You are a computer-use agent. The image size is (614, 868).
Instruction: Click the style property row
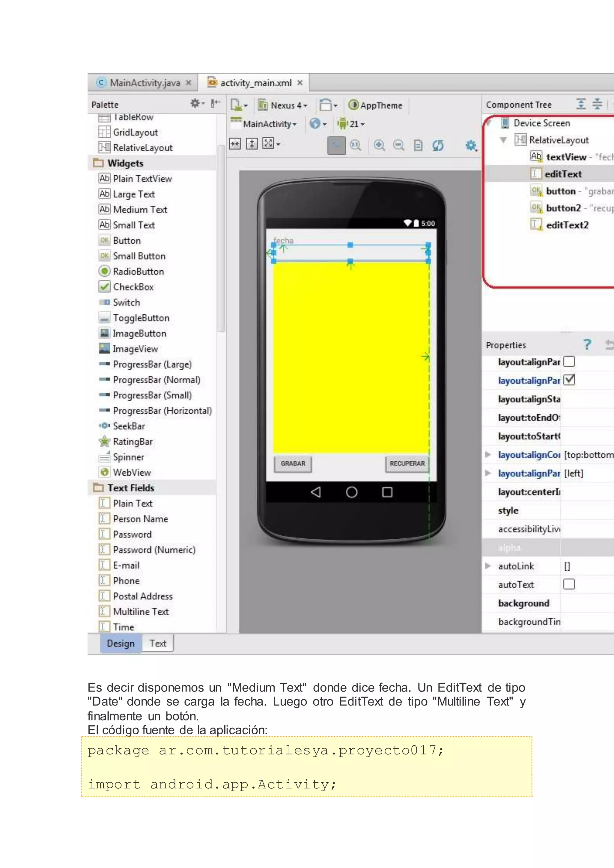548,510
